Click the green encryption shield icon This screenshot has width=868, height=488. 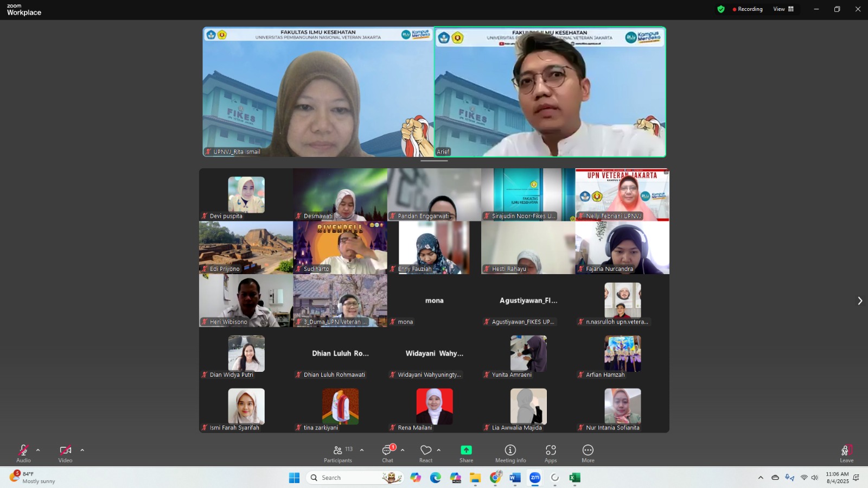[721, 9]
